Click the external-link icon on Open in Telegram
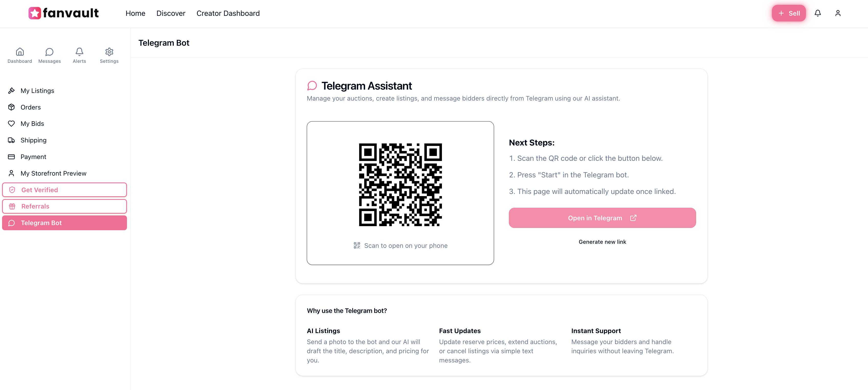868x390 pixels. (634, 218)
